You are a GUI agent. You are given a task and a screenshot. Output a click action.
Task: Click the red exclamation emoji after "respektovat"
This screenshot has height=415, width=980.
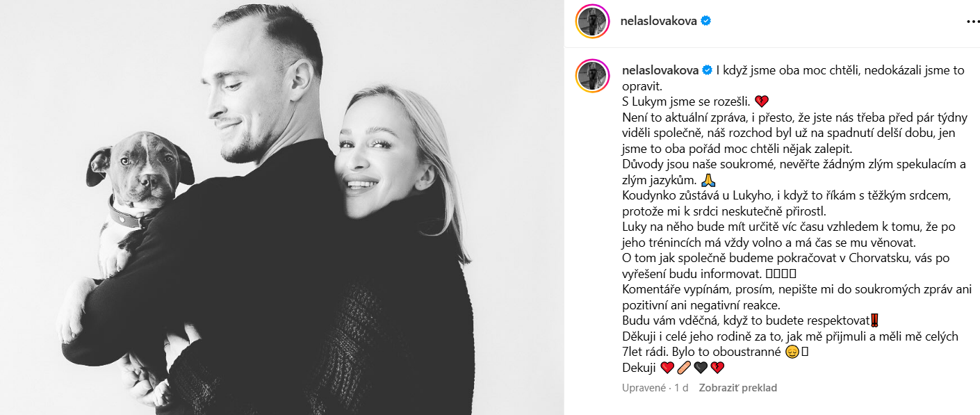pyautogui.click(x=874, y=320)
